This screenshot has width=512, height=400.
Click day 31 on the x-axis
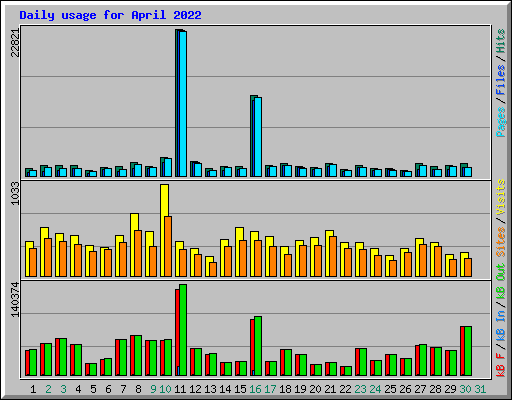[480, 389]
